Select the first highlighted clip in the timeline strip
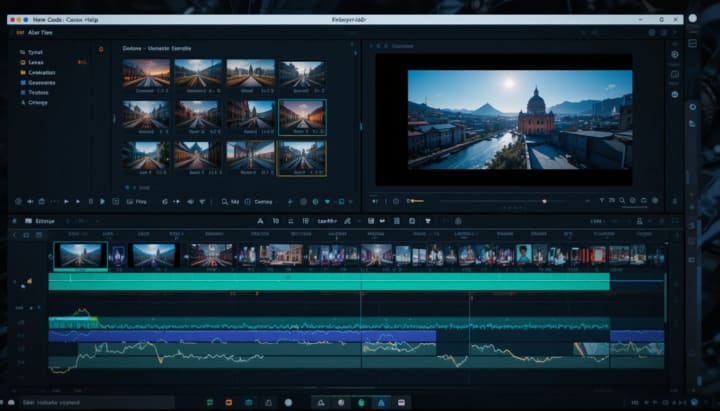 [x=80, y=256]
